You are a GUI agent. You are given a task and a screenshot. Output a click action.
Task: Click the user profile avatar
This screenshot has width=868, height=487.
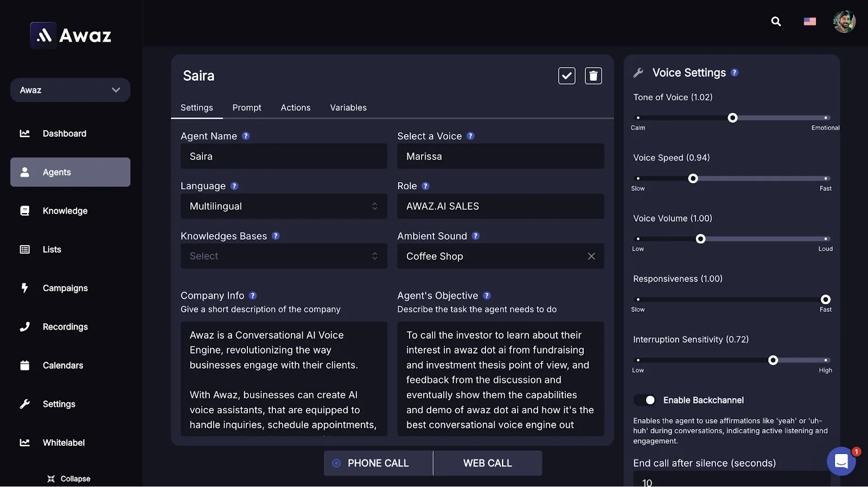(x=844, y=22)
